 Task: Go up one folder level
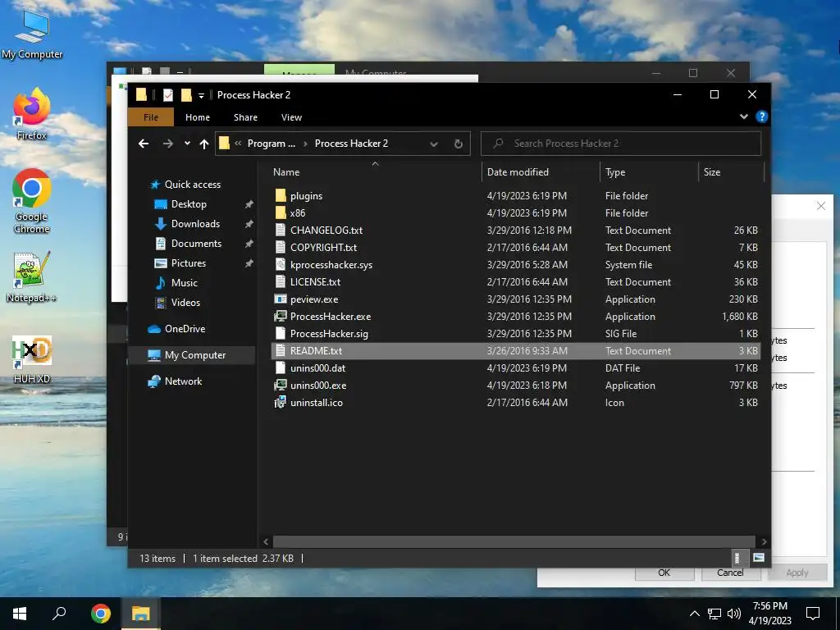click(x=203, y=144)
